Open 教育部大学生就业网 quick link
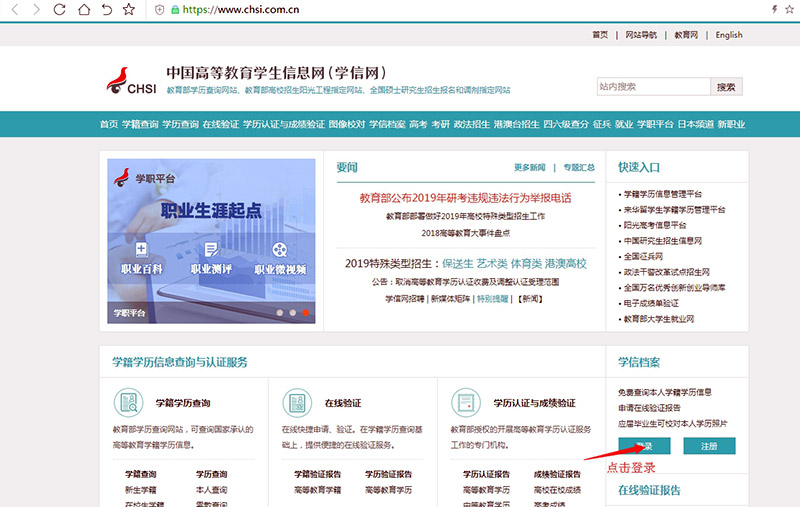 pyautogui.click(x=659, y=319)
